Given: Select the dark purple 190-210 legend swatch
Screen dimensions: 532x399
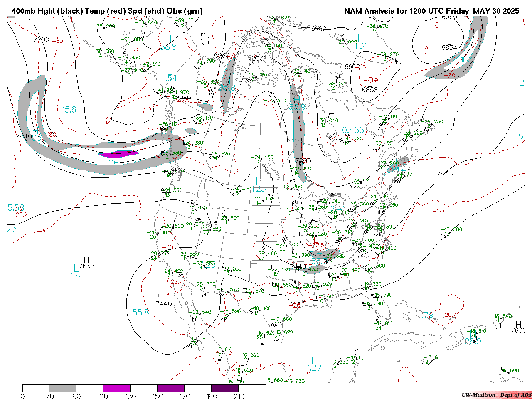Looking at the screenshot, I should [x=225, y=388].
